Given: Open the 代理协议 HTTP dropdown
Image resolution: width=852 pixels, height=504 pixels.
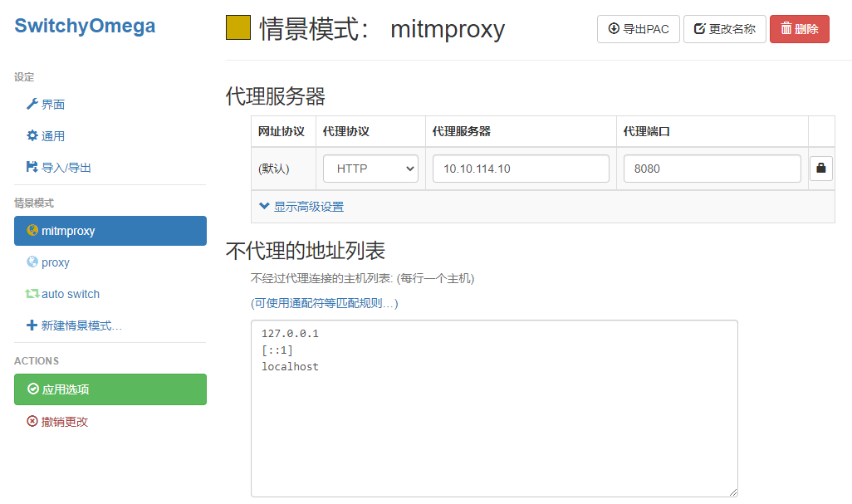Looking at the screenshot, I should [x=370, y=168].
